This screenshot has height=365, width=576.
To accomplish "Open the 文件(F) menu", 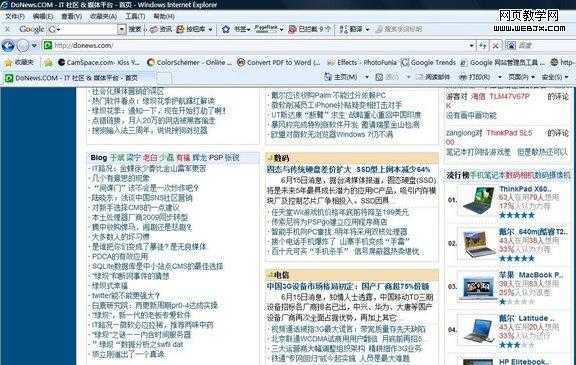I will (14, 16).
